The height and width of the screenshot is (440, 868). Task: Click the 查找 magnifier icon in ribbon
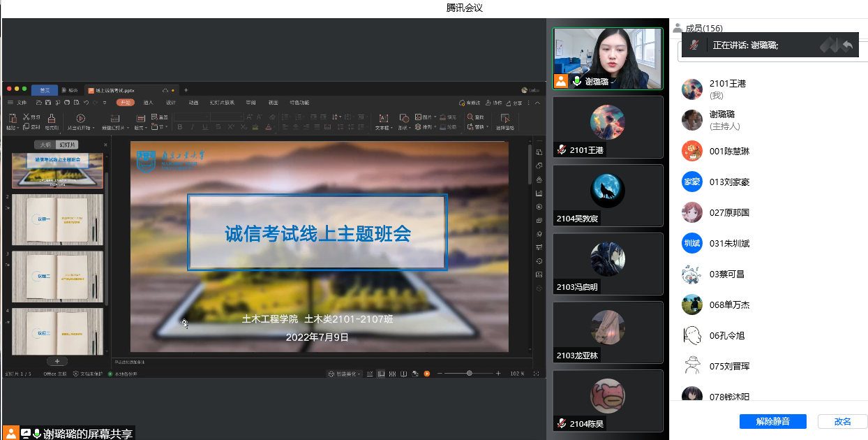(471, 117)
